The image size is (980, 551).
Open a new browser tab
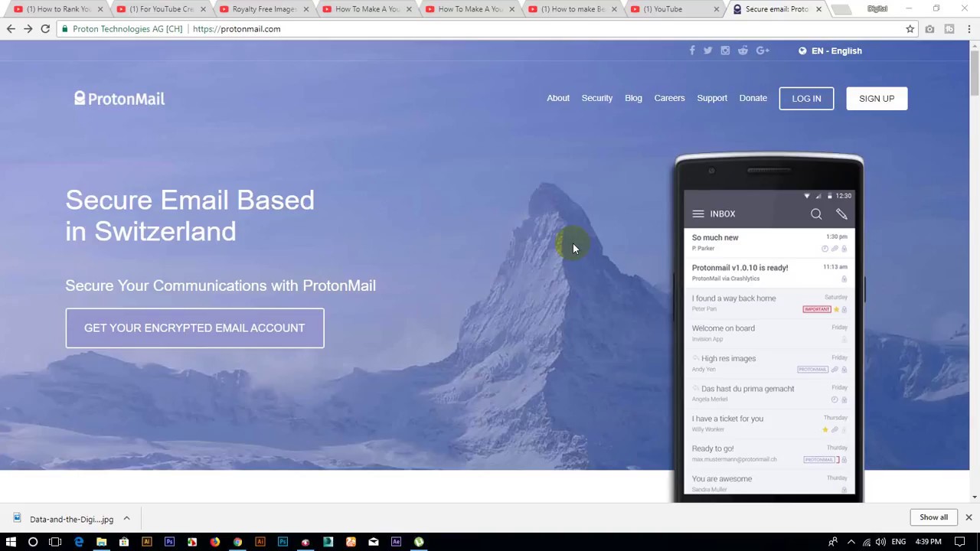[841, 9]
